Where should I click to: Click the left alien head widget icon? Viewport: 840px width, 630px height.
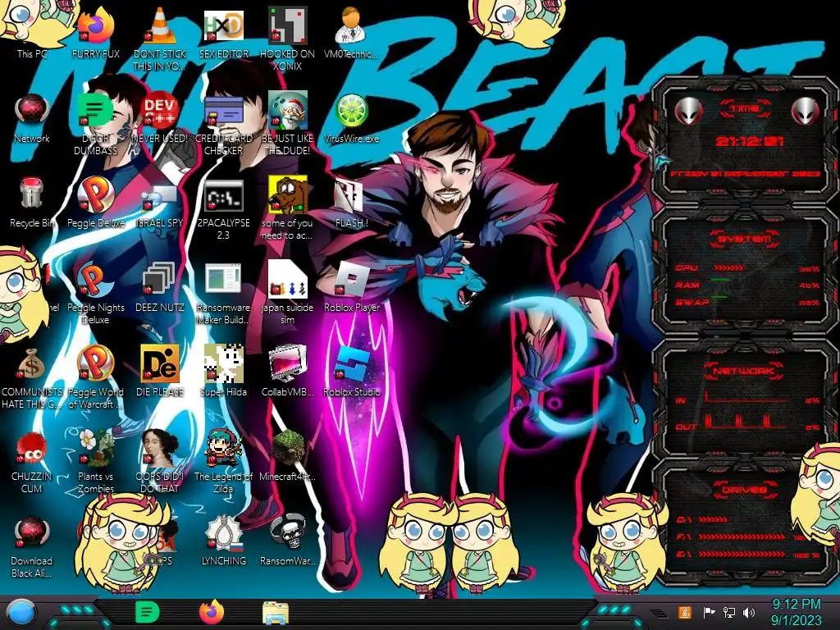tap(688, 112)
